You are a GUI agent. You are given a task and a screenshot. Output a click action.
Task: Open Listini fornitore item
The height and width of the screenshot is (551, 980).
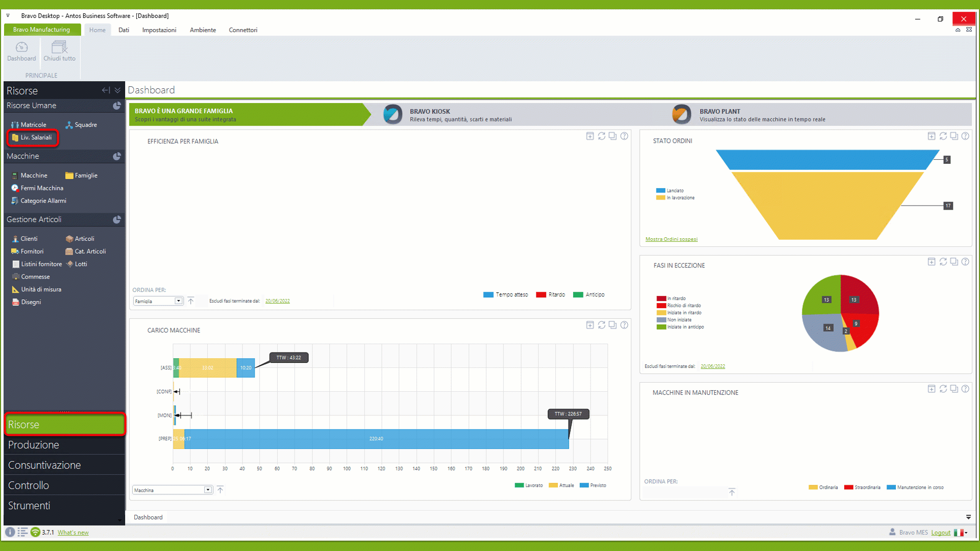pyautogui.click(x=37, y=264)
